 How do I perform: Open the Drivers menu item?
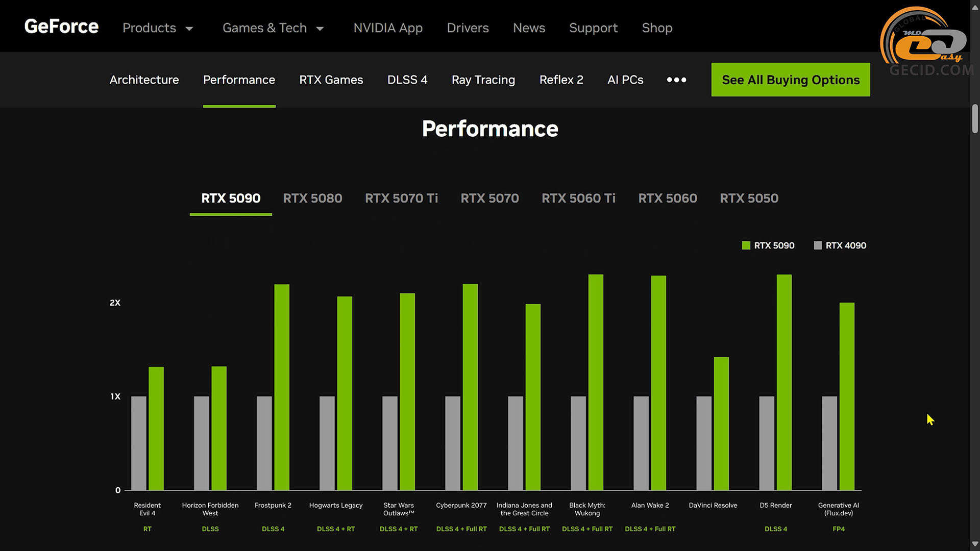(468, 28)
